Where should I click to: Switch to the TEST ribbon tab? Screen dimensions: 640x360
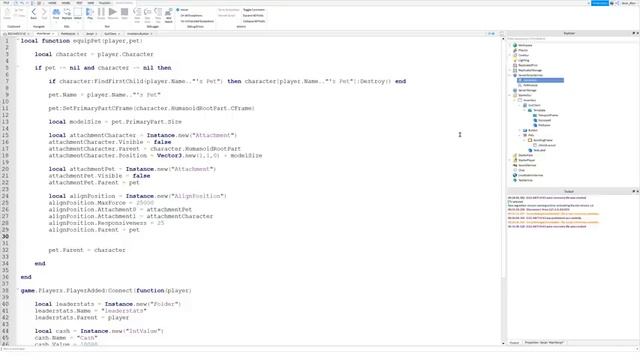tap(79, 3)
